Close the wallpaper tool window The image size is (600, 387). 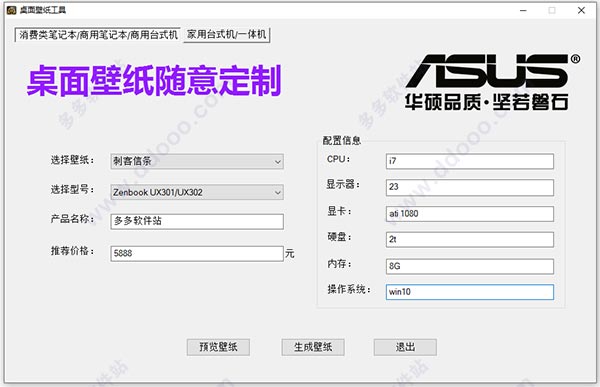point(581,10)
